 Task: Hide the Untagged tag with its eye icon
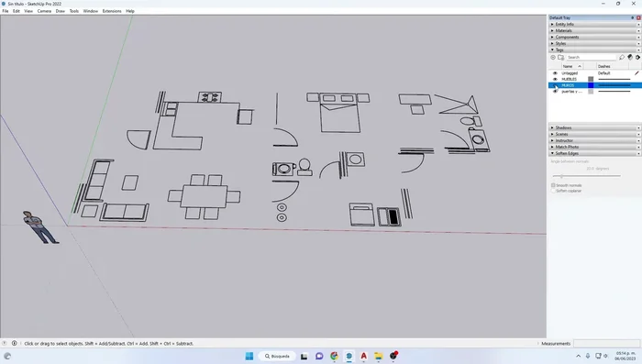tap(555, 72)
